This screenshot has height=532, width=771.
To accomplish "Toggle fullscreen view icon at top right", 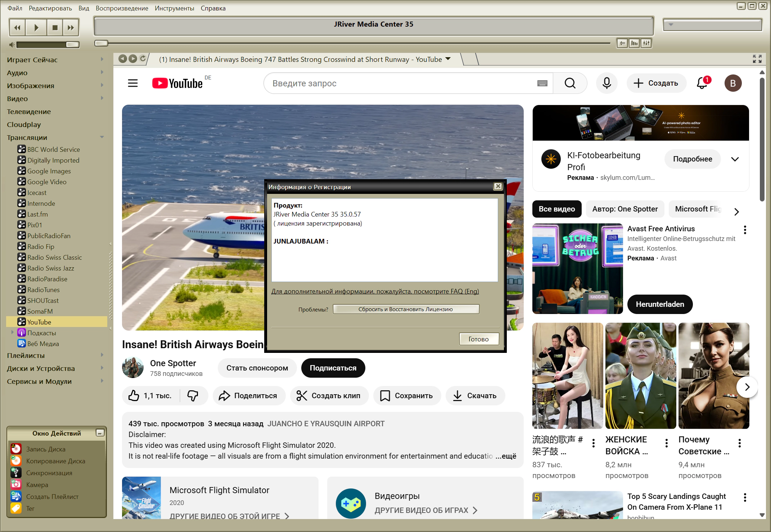I will (x=757, y=59).
